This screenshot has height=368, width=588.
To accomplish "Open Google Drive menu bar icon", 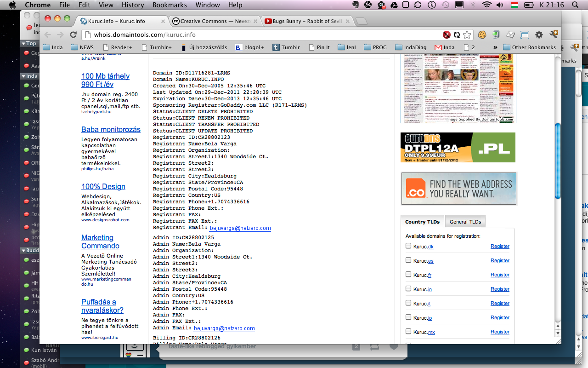I will pyautogui.click(x=394, y=5).
